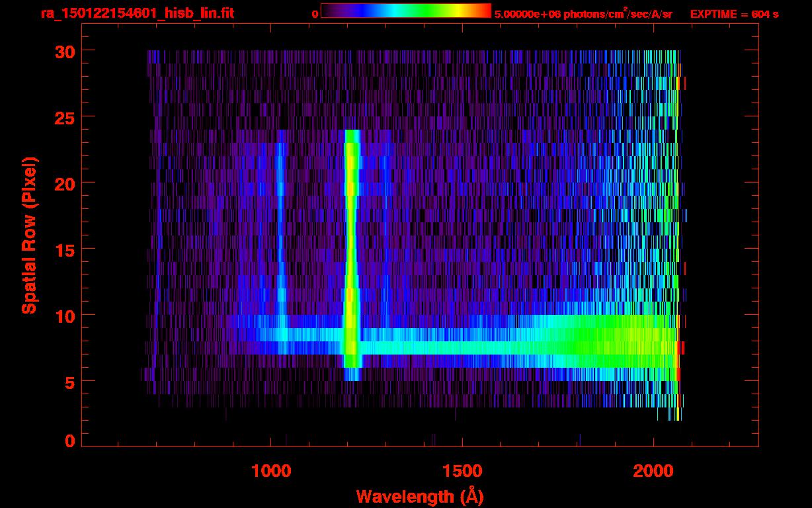Click the rainbow color scale bar

click(405, 11)
